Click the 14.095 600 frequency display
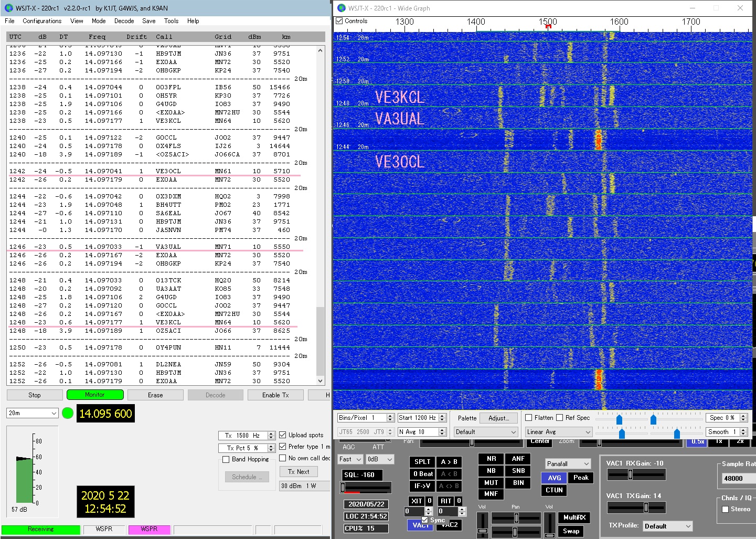This screenshot has width=756, height=539. coord(105,414)
